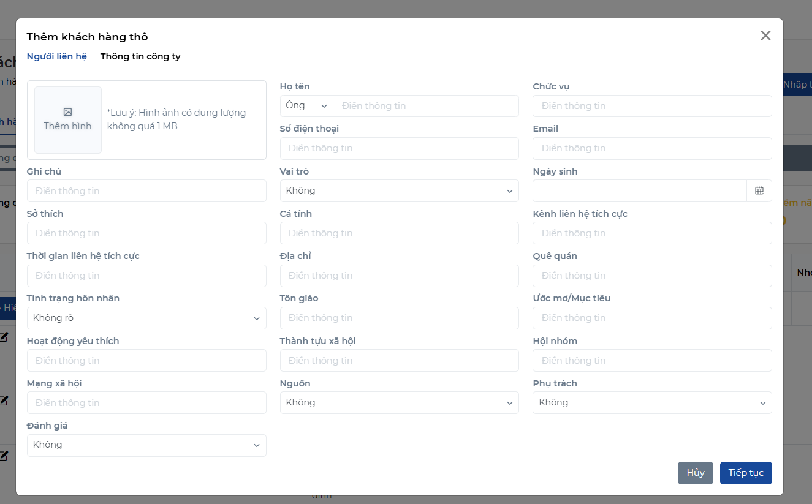
Task: Click the Hủy button
Action: tap(695, 473)
